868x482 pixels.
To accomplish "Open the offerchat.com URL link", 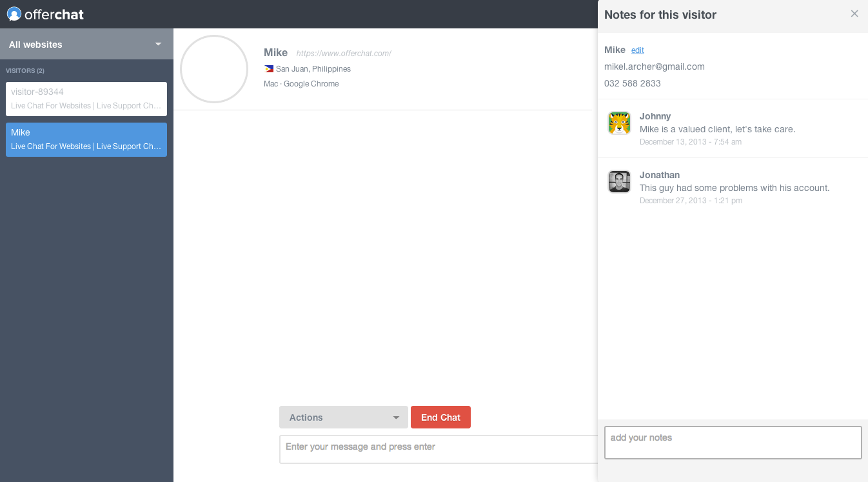I will [x=344, y=54].
